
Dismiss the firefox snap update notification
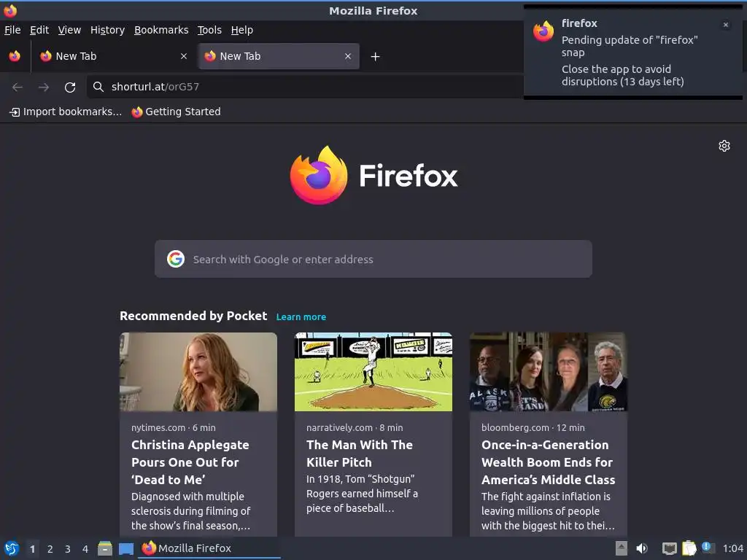[726, 25]
